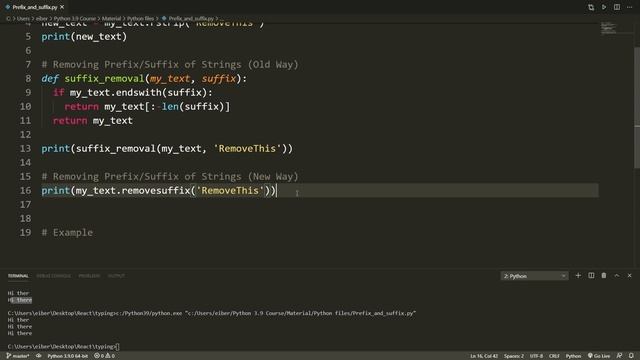The height and width of the screenshot is (360, 640).
Task: Switch to the PROBLEMS panel tab
Action: pos(89,276)
